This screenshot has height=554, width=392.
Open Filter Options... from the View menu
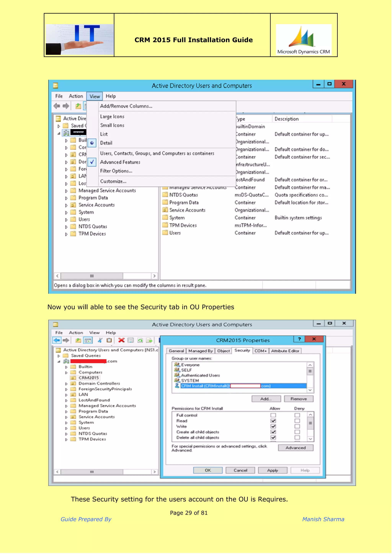[116, 171]
